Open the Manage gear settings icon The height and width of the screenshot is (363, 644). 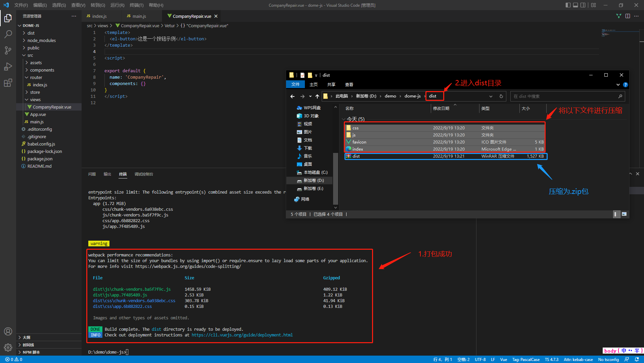(8, 347)
